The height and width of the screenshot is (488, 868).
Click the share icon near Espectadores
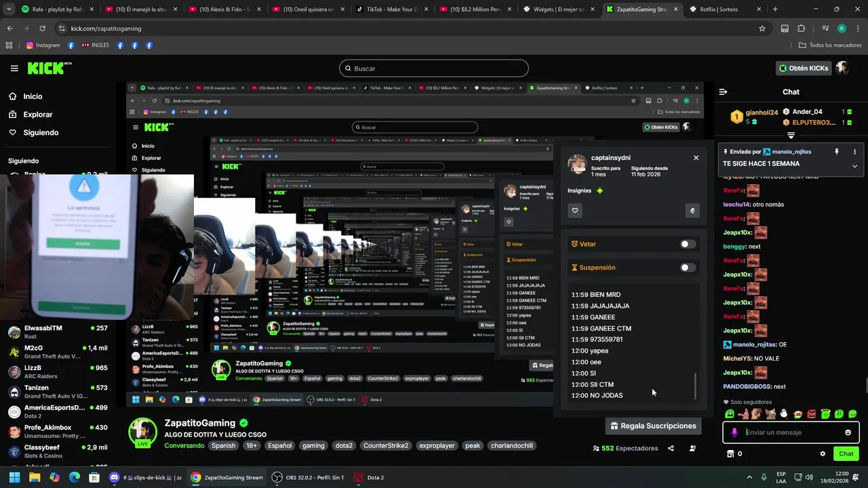671,449
